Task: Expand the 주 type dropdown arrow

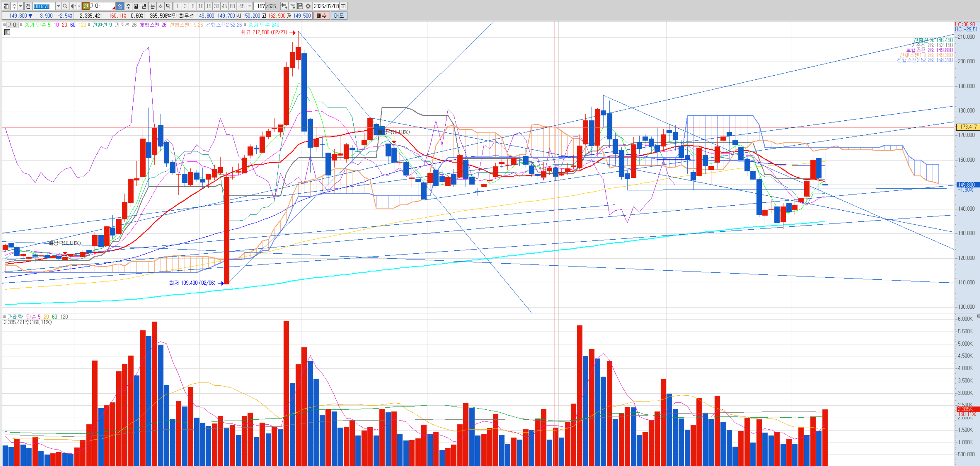Action: pyautogui.click(x=20, y=6)
